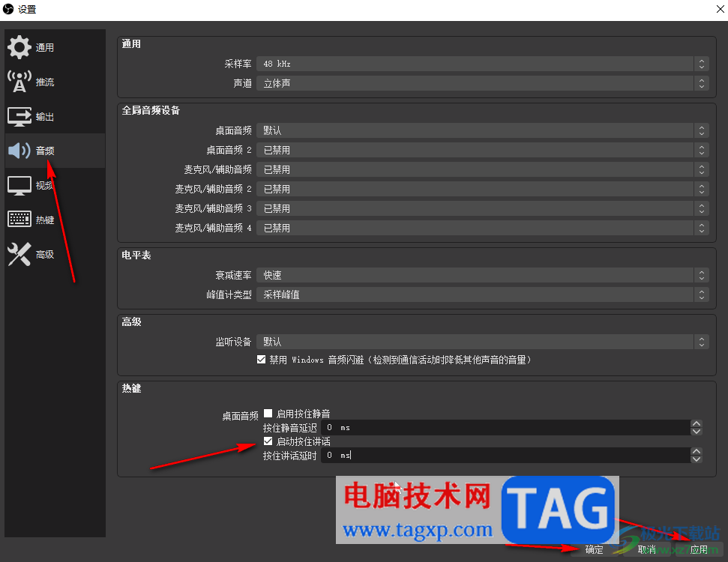Switch to the 高级 tab label
This screenshot has width=728, height=562.
44,254
